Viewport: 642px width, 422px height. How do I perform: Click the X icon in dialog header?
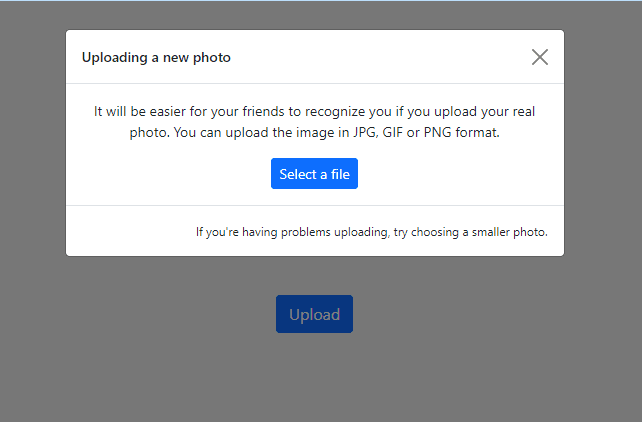(x=540, y=57)
